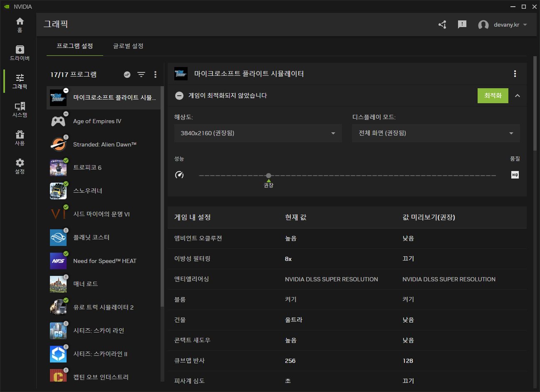The width and height of the screenshot is (540, 392).
Task: Click the 17/17 프로그램 count label
Action: coord(74,74)
